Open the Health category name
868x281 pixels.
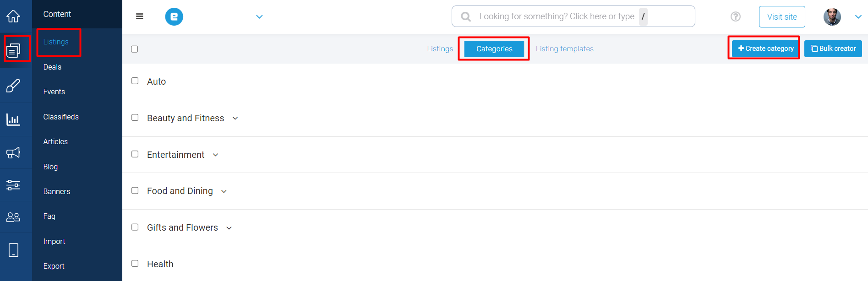pos(160,264)
